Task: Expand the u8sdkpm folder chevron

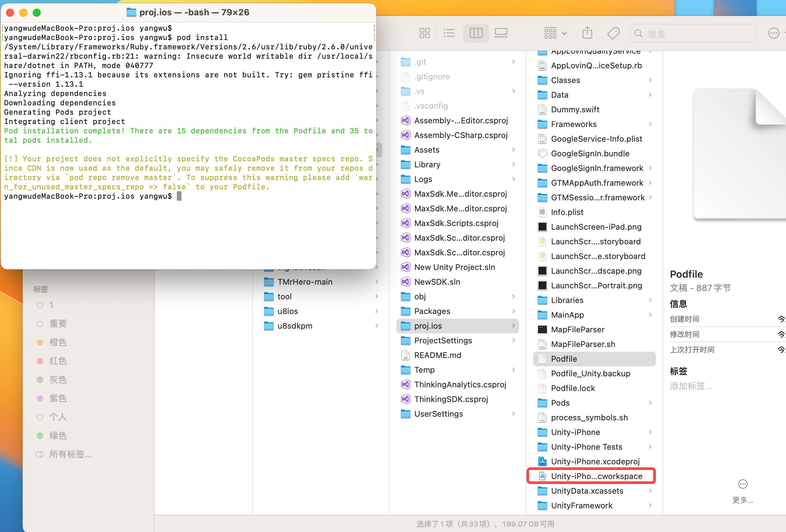Action: point(377,326)
